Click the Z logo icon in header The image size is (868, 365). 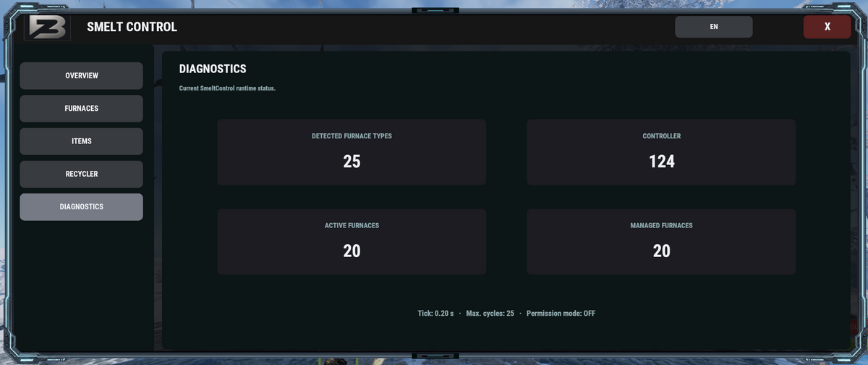(x=47, y=27)
